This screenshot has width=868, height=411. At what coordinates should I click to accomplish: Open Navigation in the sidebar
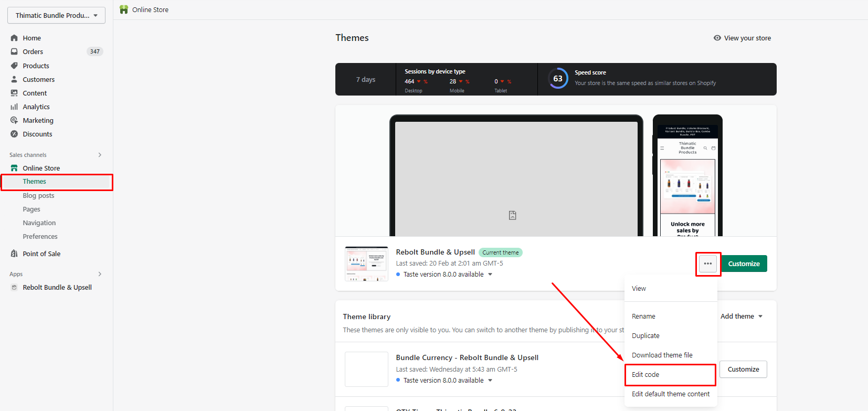39,223
